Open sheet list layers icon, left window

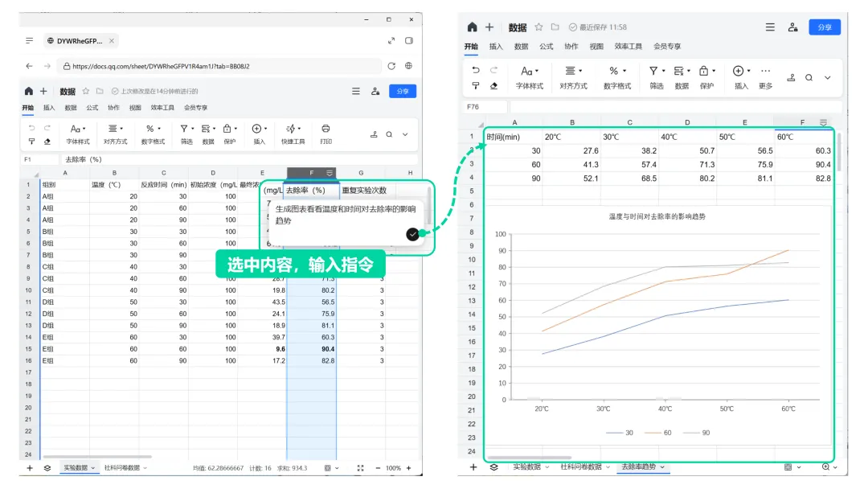click(x=47, y=468)
